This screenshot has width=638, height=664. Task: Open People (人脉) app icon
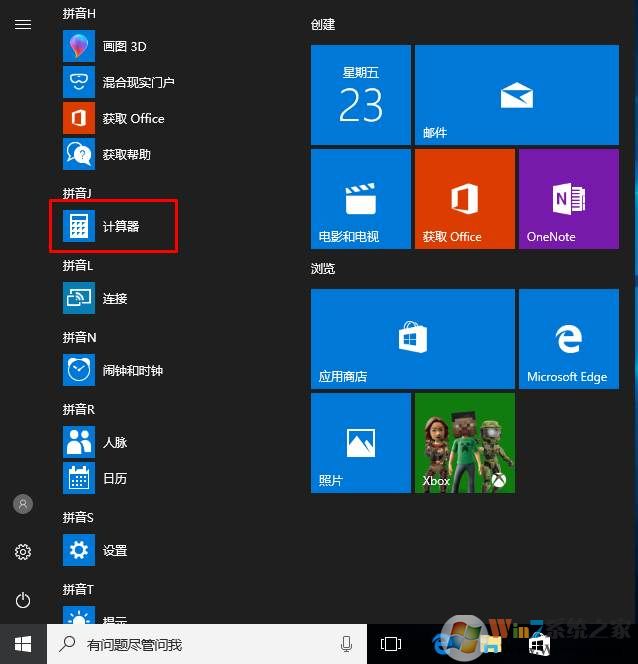pyautogui.click(x=79, y=442)
